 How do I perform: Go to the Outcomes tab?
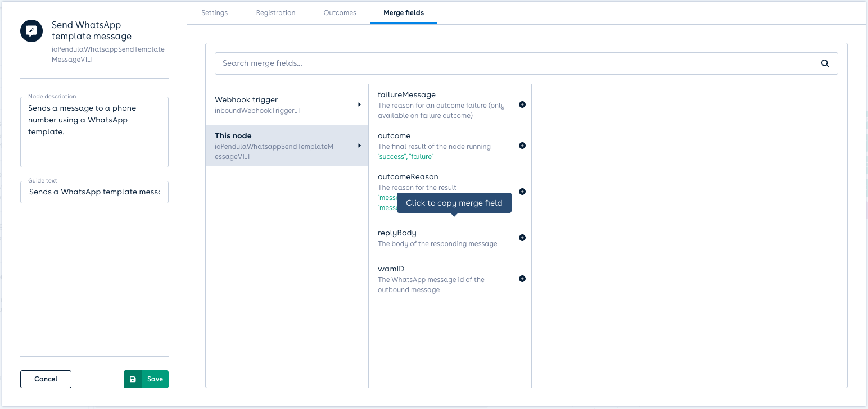click(x=340, y=13)
